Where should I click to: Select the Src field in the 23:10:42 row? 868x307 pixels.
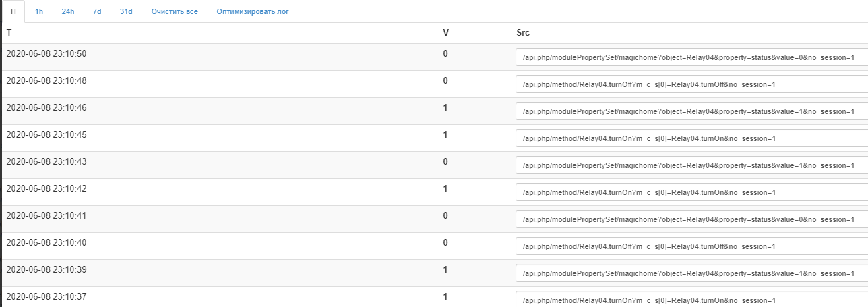[x=690, y=192]
